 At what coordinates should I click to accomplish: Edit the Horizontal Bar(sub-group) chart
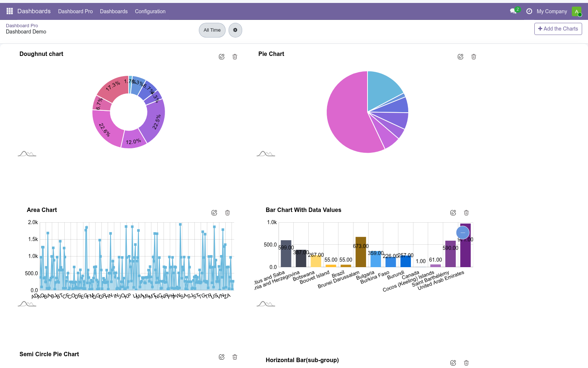tap(453, 363)
